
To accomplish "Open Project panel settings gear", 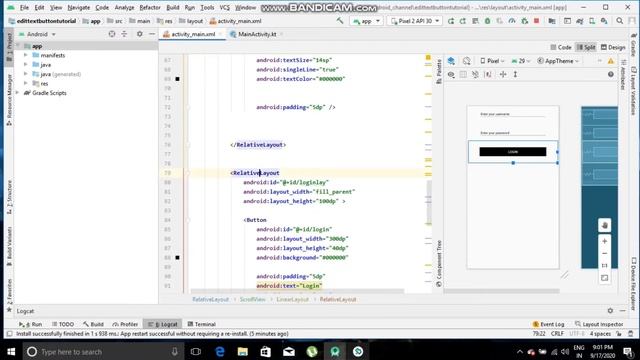I will pos(140,34).
